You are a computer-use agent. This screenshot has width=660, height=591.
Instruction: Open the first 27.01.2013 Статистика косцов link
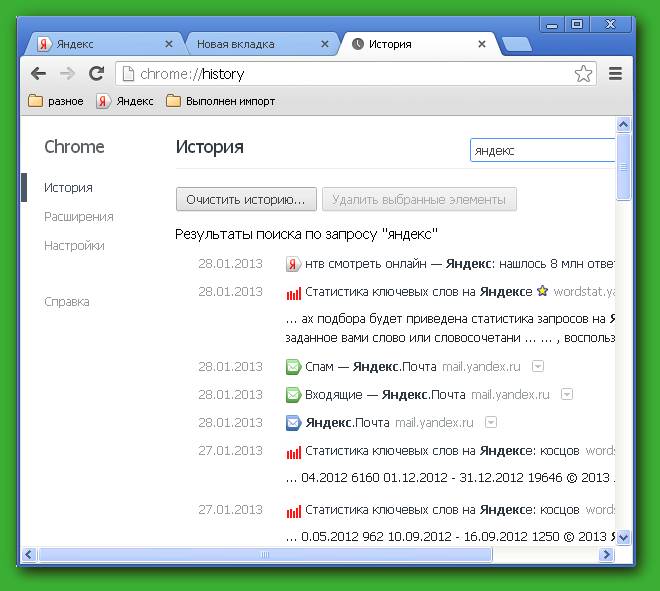(442, 451)
